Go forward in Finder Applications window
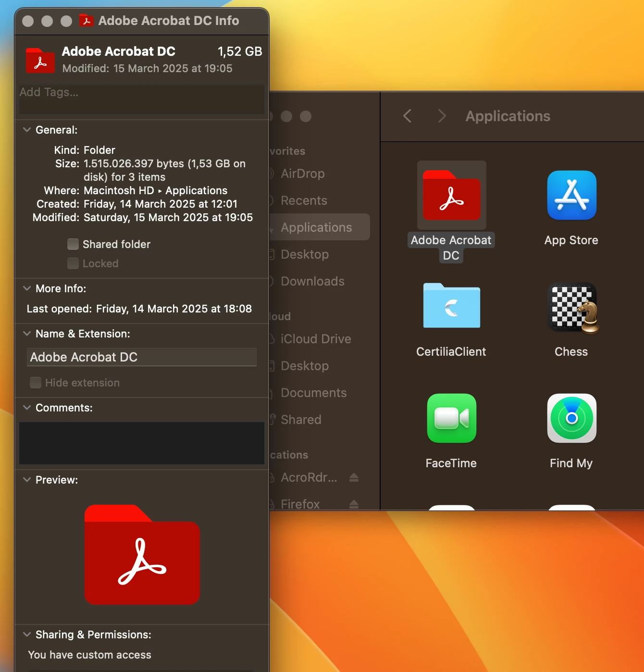This screenshot has width=644, height=672. [x=442, y=116]
